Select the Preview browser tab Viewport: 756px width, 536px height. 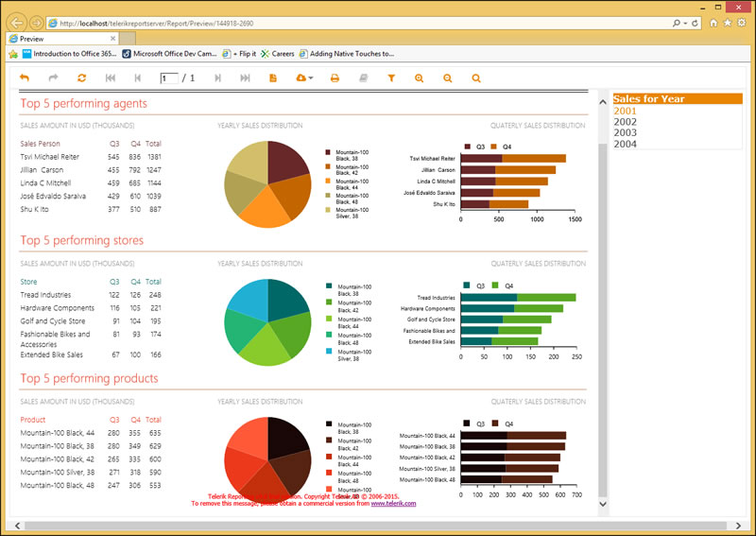click(x=62, y=39)
